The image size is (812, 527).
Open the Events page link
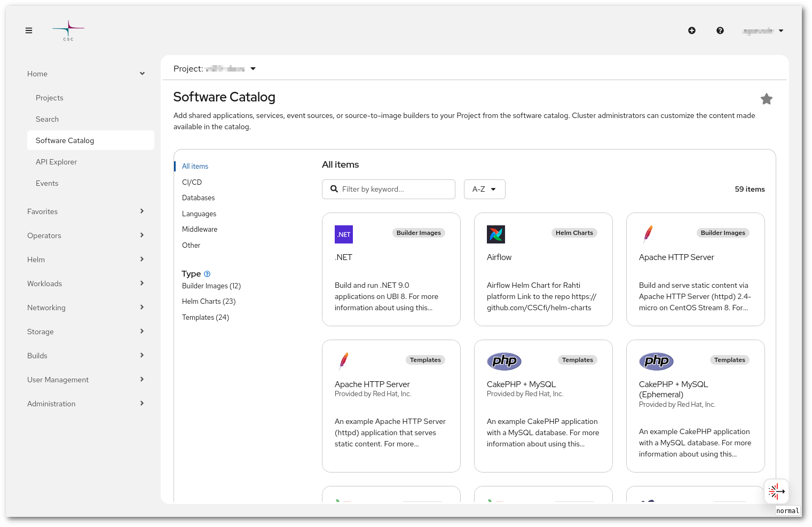tap(47, 183)
